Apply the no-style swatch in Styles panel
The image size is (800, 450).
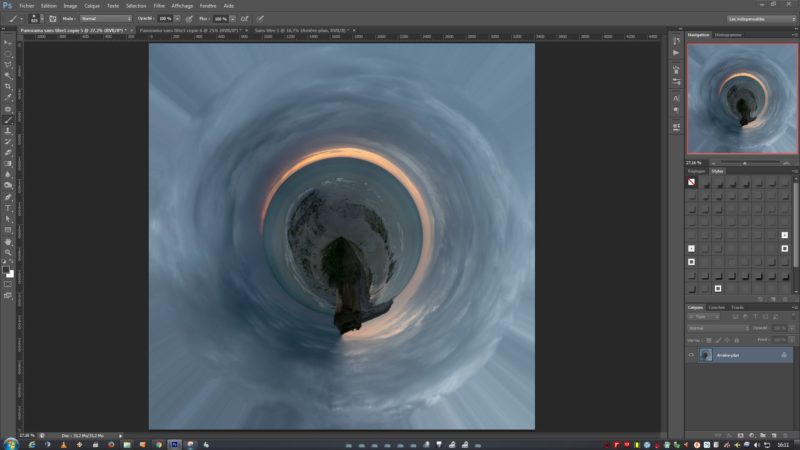click(x=691, y=183)
